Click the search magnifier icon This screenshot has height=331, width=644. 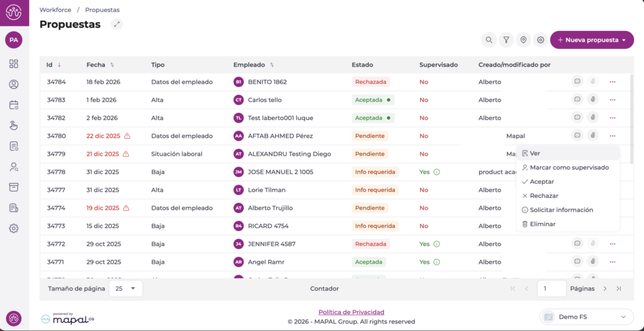(x=489, y=40)
